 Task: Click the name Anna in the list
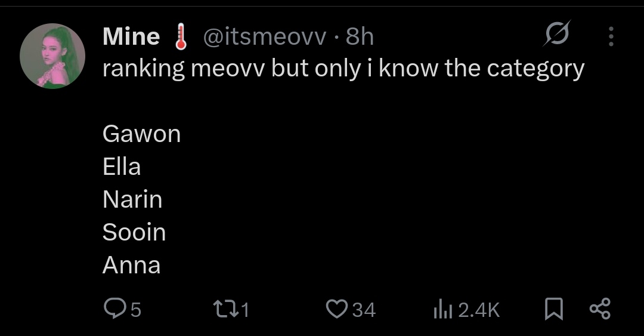click(131, 265)
